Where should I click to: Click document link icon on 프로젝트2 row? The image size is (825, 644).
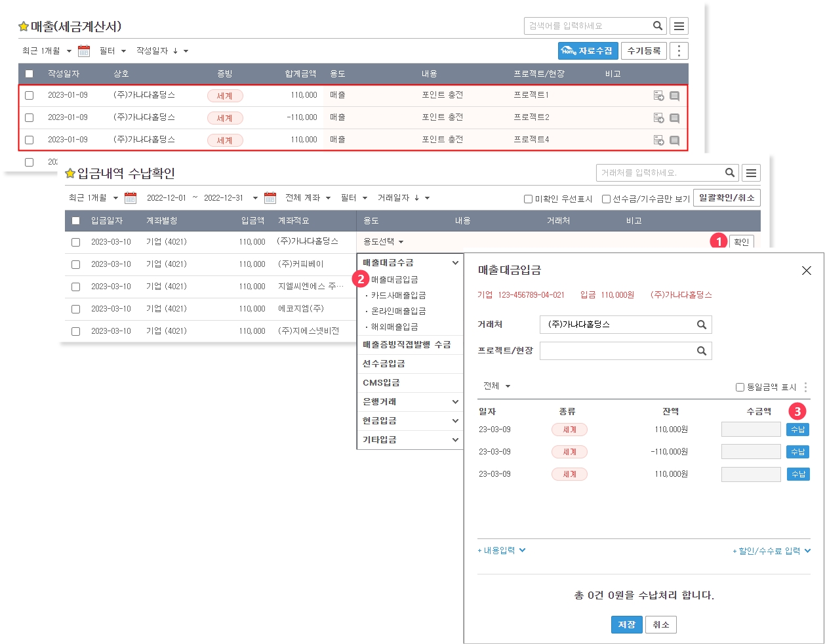click(x=658, y=118)
